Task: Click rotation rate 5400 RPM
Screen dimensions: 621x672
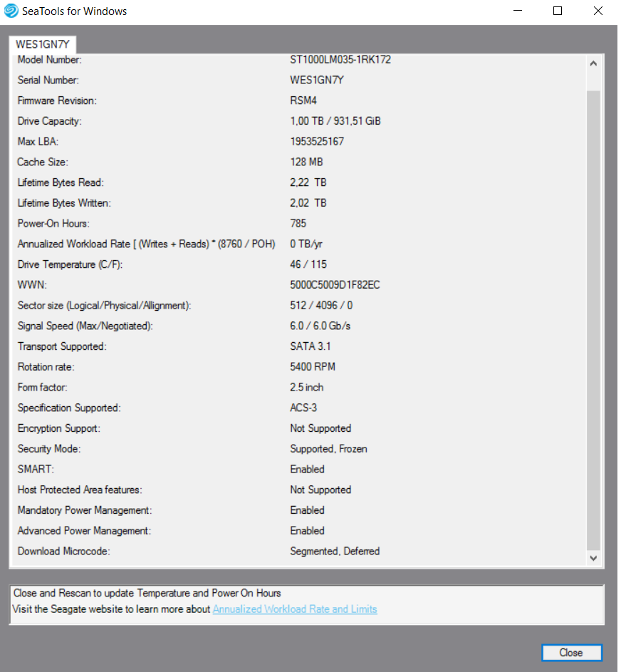Action: coord(313,367)
